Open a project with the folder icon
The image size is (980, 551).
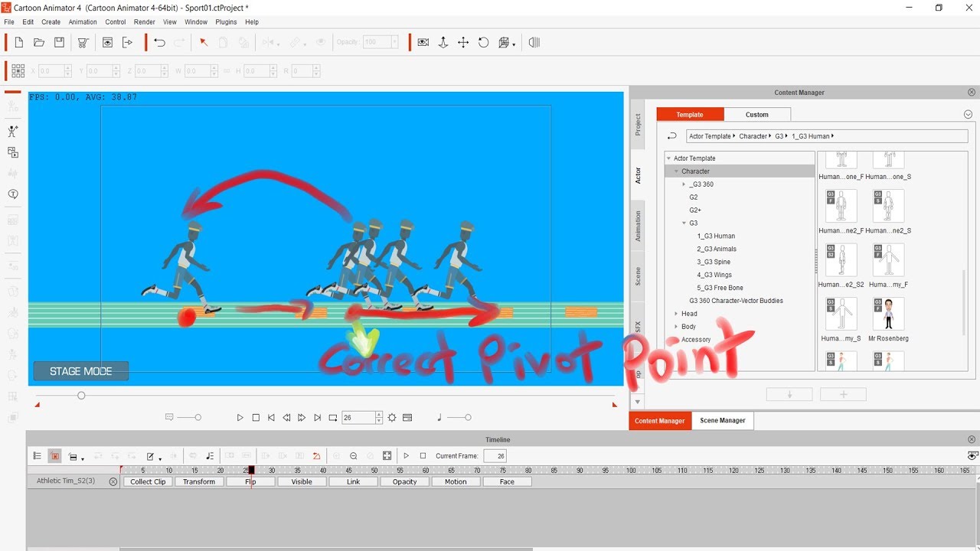pyautogui.click(x=38, y=43)
